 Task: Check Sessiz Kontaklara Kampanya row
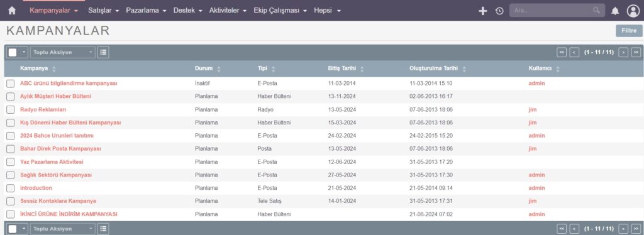coord(10,201)
